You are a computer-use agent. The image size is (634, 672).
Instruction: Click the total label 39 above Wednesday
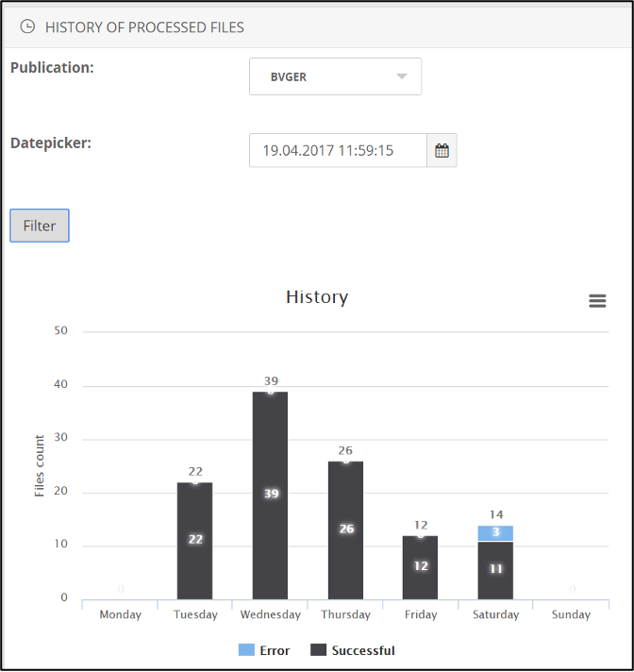[271, 380]
